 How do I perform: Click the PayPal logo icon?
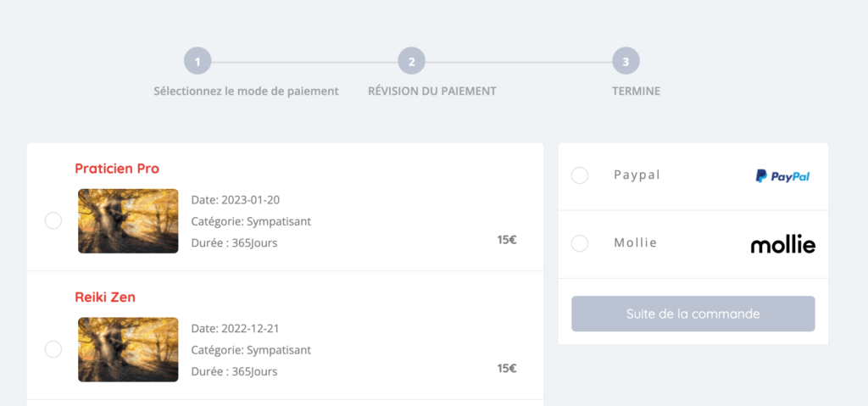click(x=782, y=176)
